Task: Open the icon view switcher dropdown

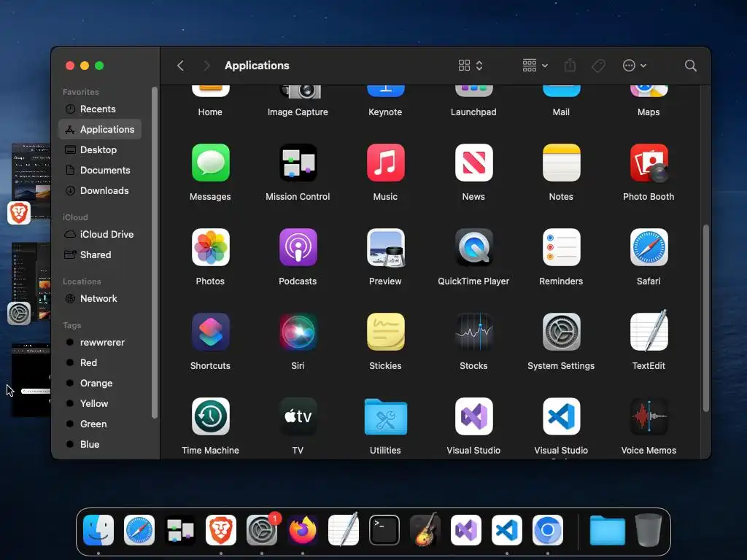Action: point(471,66)
